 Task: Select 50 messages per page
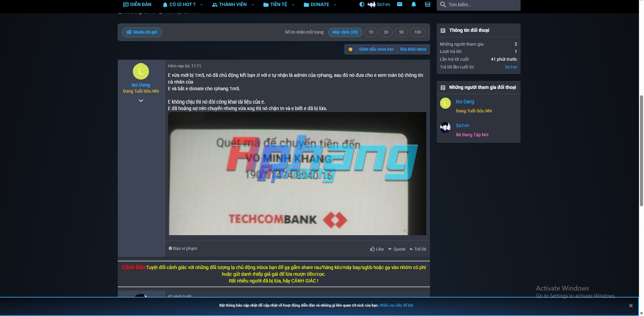pos(401,32)
